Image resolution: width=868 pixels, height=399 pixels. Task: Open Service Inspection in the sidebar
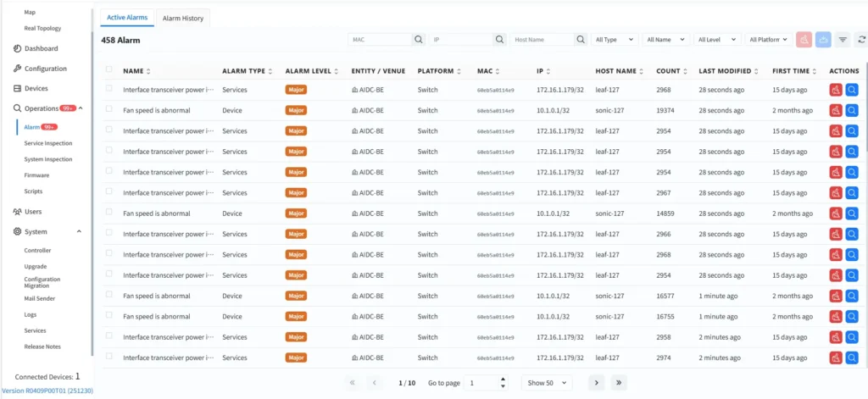coord(48,143)
